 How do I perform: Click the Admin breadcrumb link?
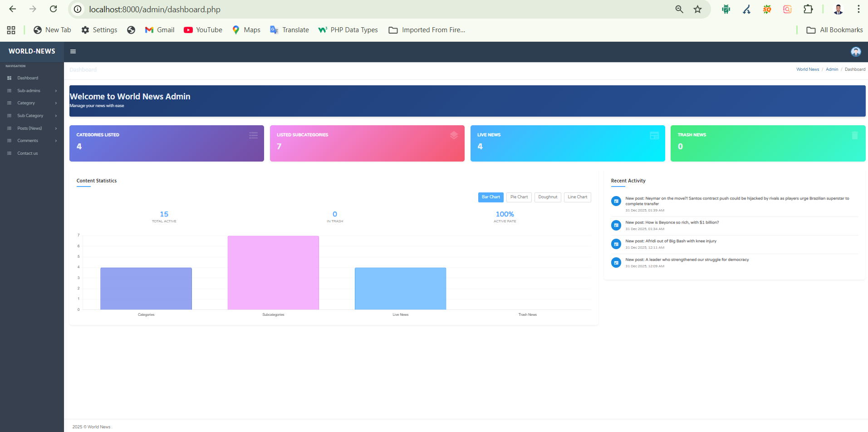(x=832, y=69)
